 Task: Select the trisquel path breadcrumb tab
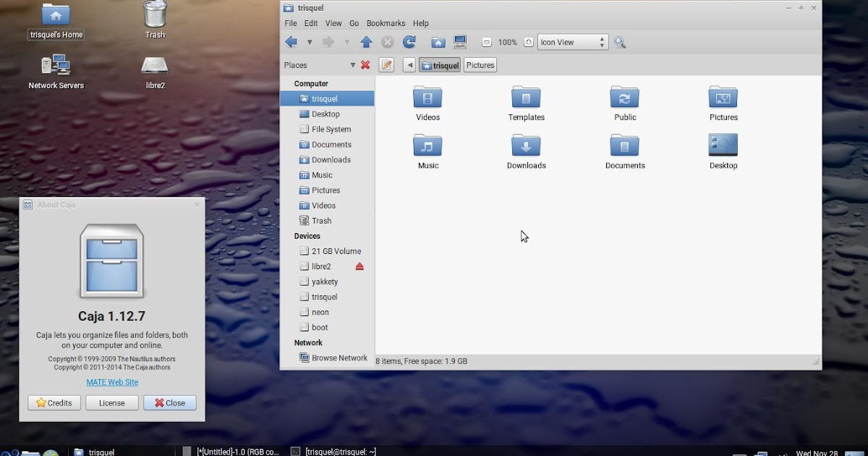[440, 64]
